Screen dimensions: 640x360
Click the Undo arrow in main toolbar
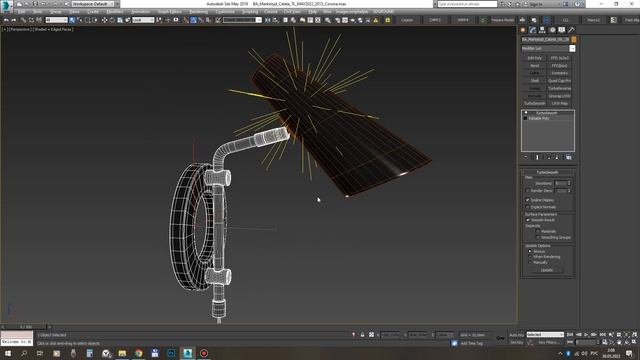point(6,20)
